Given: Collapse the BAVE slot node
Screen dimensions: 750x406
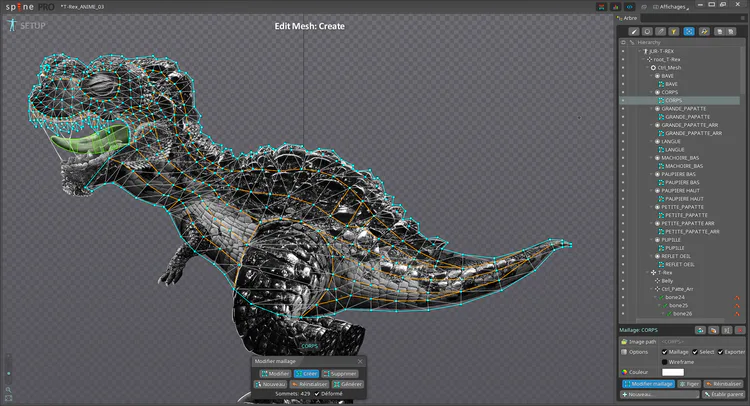Looking at the screenshot, I should click(651, 76).
